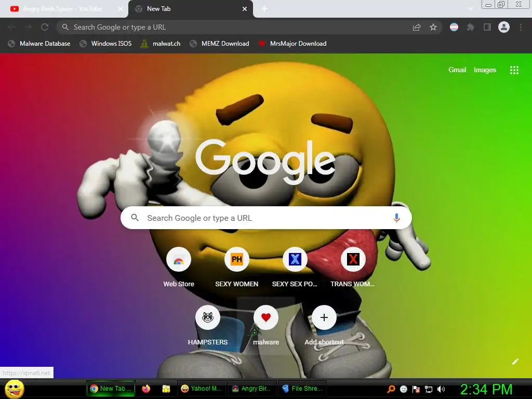This screenshot has width=532, height=399.
Task: Open the flag with red X tray icon
Action: coord(416,389)
